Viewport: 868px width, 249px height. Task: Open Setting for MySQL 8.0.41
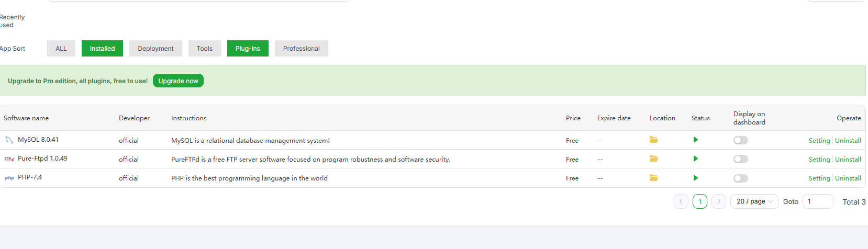[819, 141]
